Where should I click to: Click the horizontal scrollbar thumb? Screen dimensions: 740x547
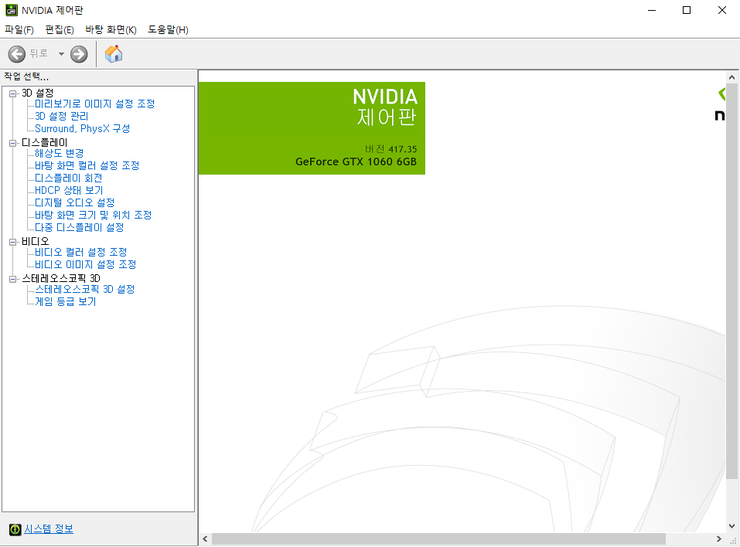coord(438,539)
